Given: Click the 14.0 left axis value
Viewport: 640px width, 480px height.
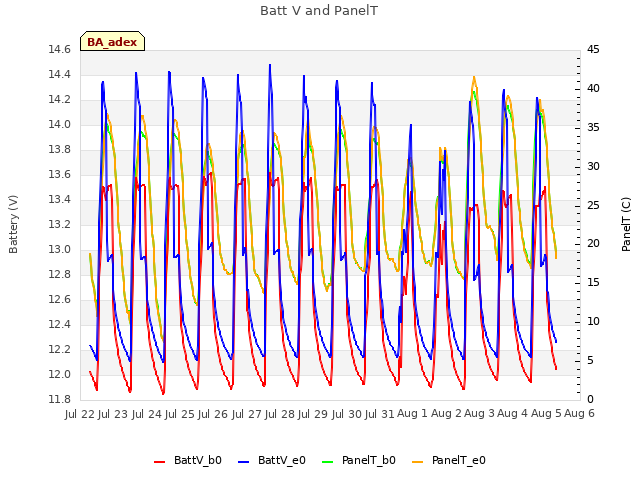Looking at the screenshot, I should tap(60, 125).
